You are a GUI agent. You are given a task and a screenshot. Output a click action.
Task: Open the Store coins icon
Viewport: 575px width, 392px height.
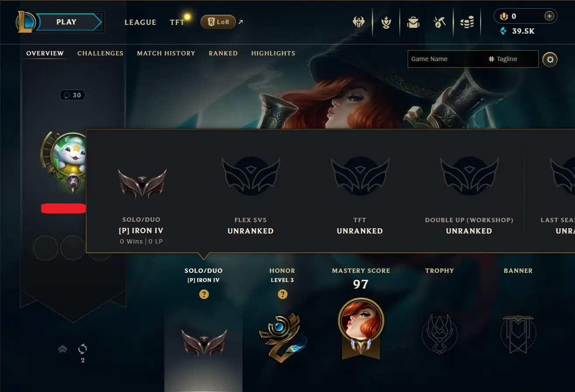[x=467, y=22]
